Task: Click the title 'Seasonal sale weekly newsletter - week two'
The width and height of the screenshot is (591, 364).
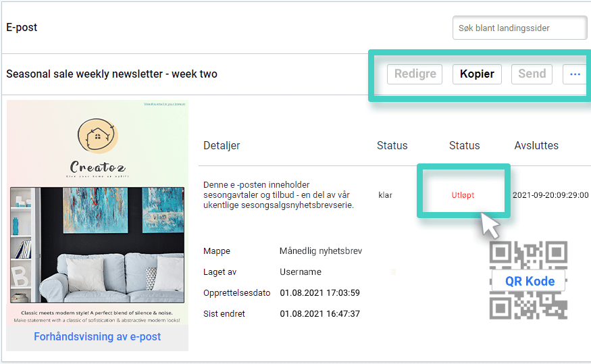Action: pyautogui.click(x=111, y=74)
